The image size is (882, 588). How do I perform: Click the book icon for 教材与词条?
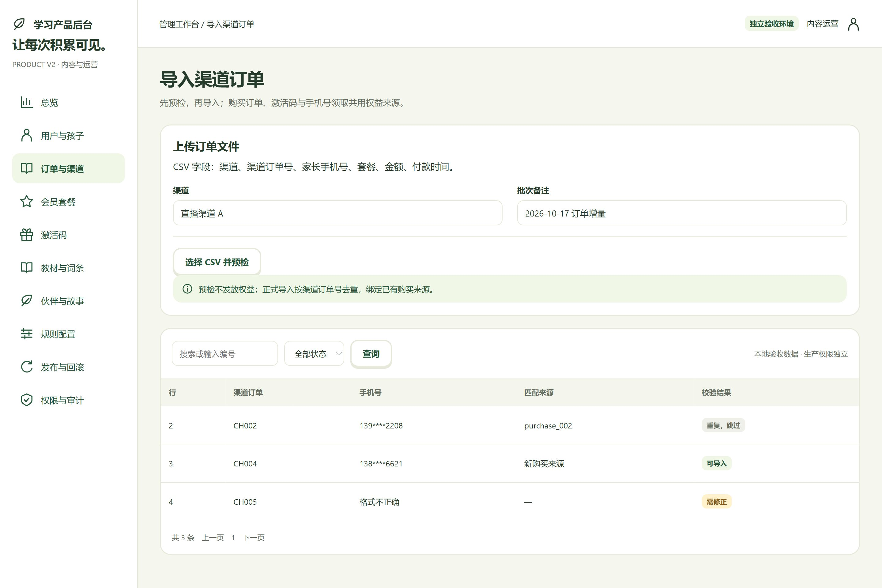(27, 268)
